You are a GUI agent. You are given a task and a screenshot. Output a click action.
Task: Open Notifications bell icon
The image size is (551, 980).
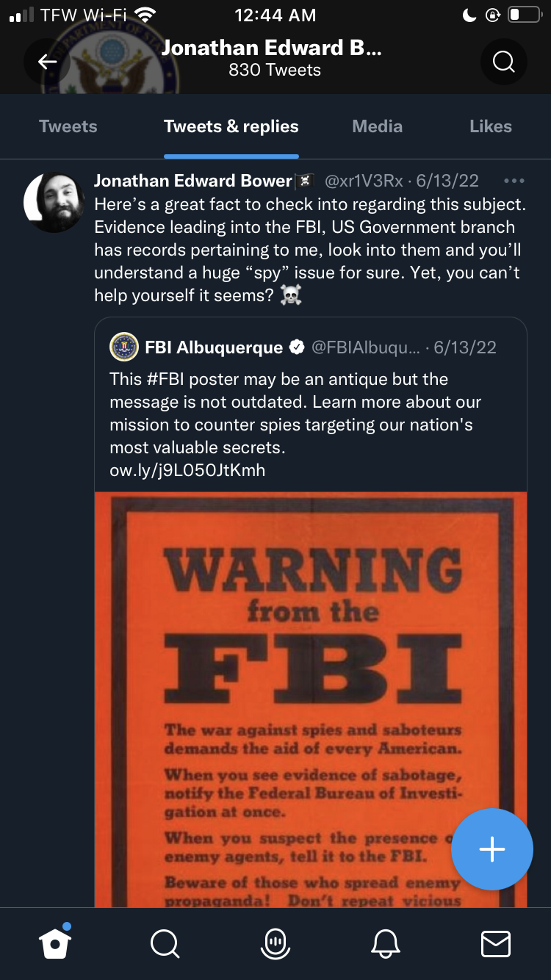pyautogui.click(x=386, y=943)
